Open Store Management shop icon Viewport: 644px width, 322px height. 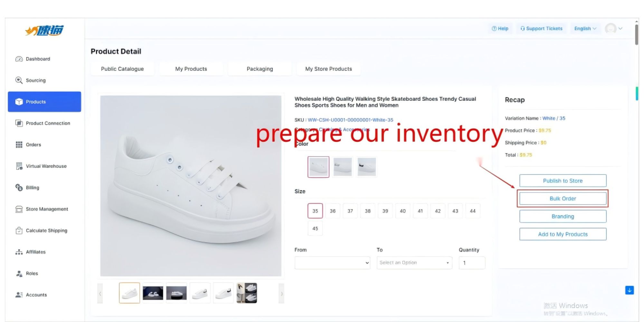(19, 209)
